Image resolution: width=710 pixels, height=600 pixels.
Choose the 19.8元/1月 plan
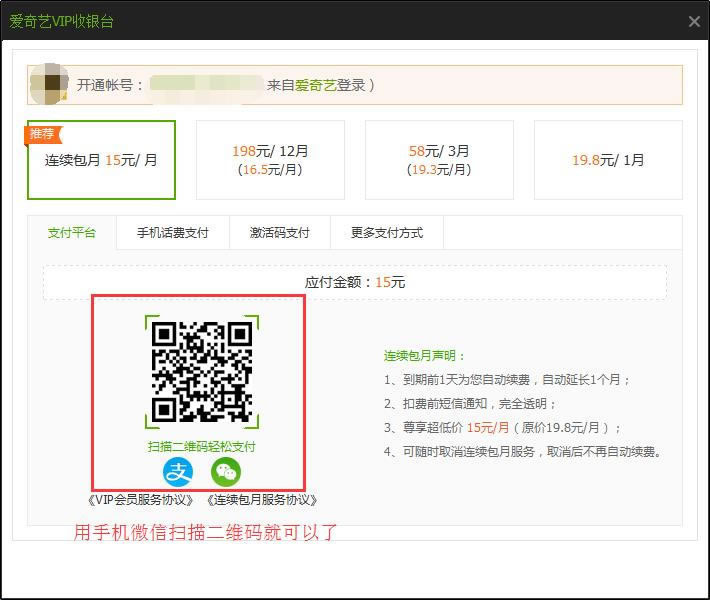point(608,160)
